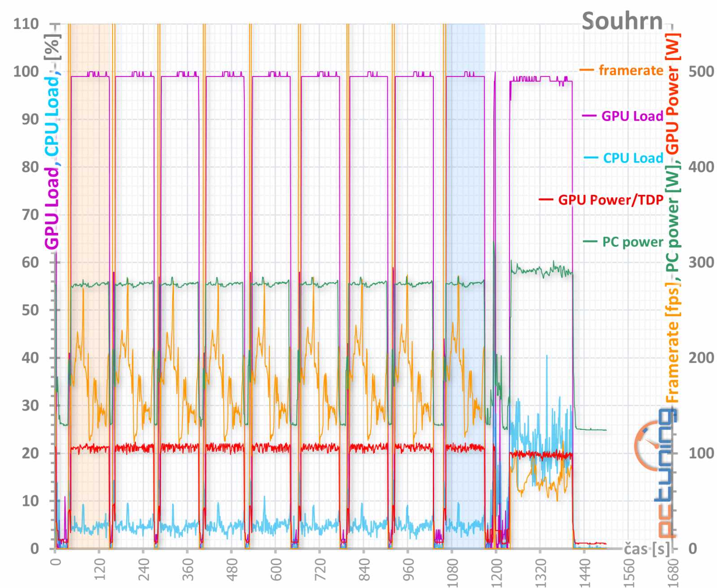The height and width of the screenshot is (588, 717).
Task: Click the cyan CPU Load legend line marker
Action: pos(591,158)
